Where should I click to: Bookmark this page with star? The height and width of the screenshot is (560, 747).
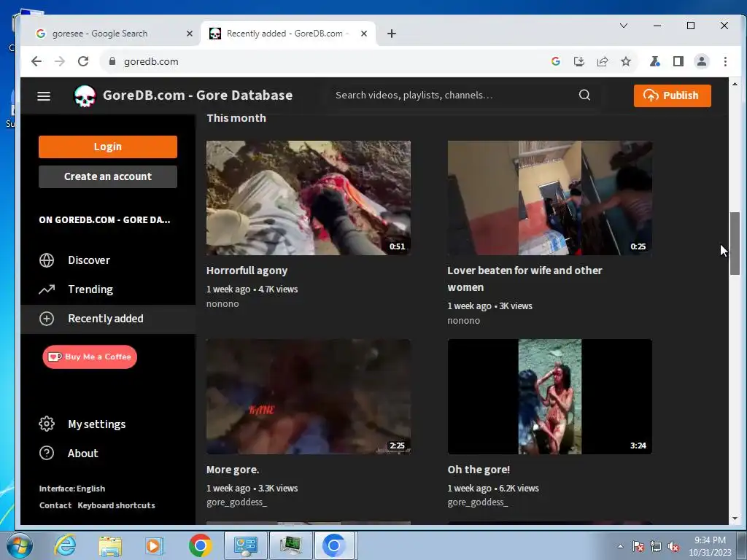(x=625, y=61)
